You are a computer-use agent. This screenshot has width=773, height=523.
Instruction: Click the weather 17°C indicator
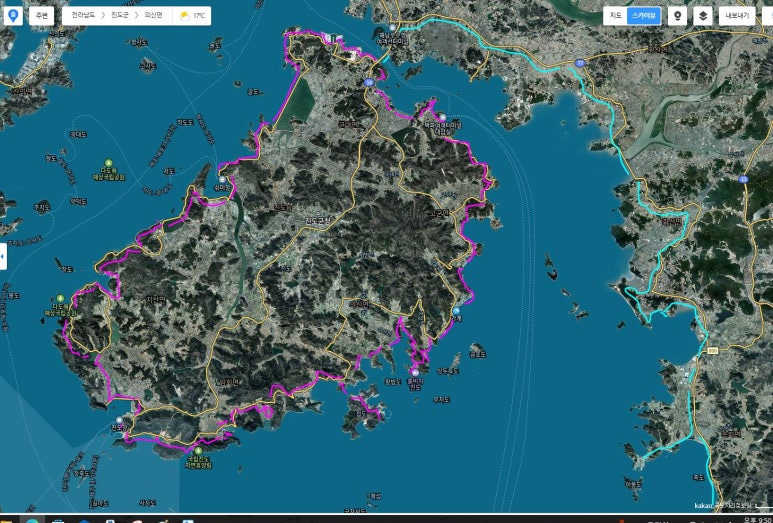[192, 16]
